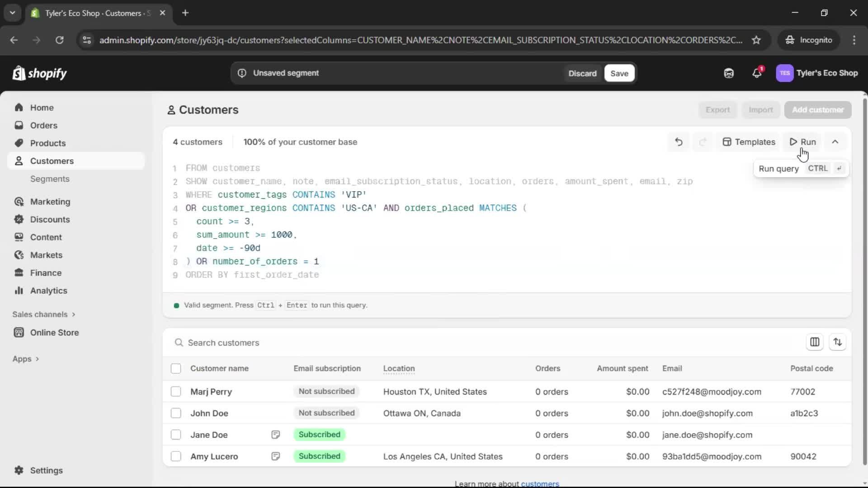Open the Products section in sidebar
Viewport: 868px width, 488px height.
point(47,143)
